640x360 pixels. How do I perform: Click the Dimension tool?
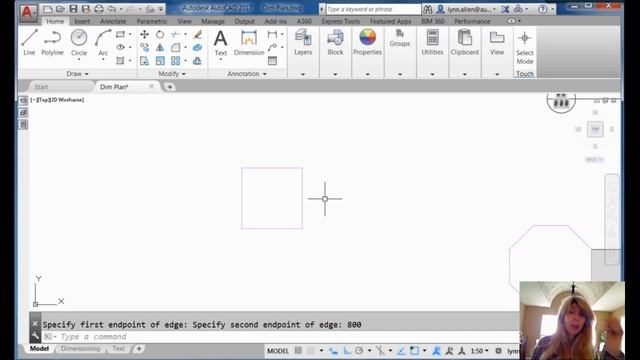pos(249,42)
